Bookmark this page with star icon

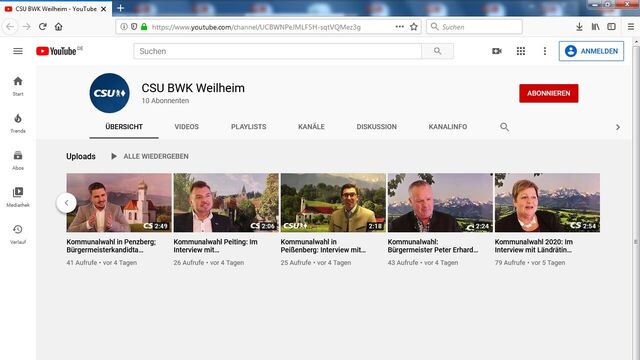click(x=413, y=27)
